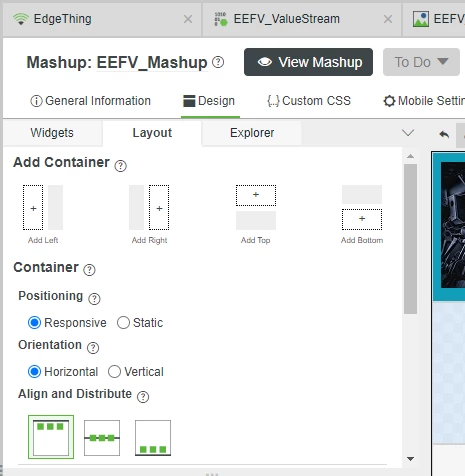Click the EdgeThing wifi tab icon
465x476 pixels.
21,19
